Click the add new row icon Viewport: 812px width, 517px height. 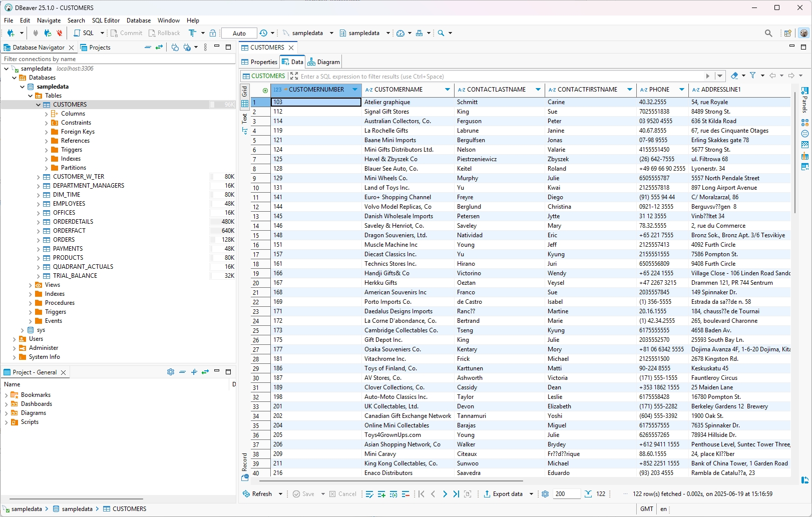(381, 494)
